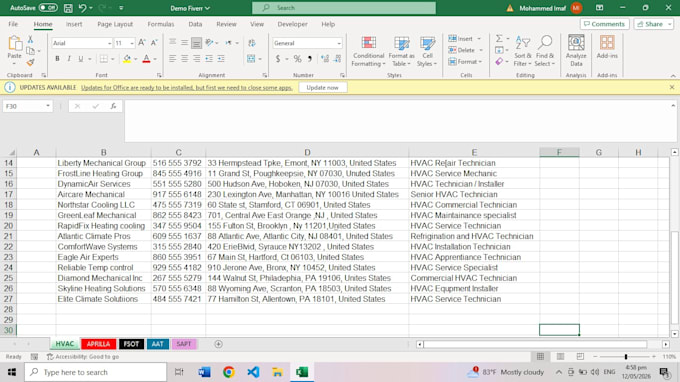Toggle the AutoSave switch
Image resolution: width=680 pixels, height=382 pixels.
tap(48, 8)
